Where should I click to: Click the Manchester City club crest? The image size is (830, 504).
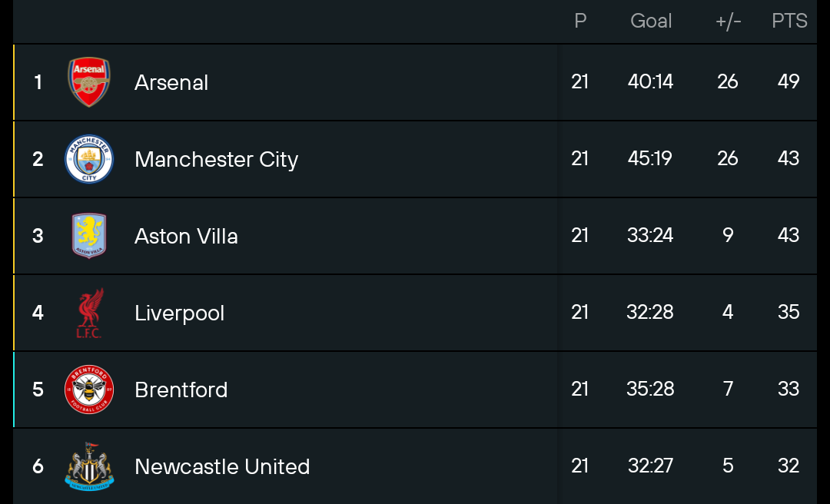pyautogui.click(x=89, y=159)
